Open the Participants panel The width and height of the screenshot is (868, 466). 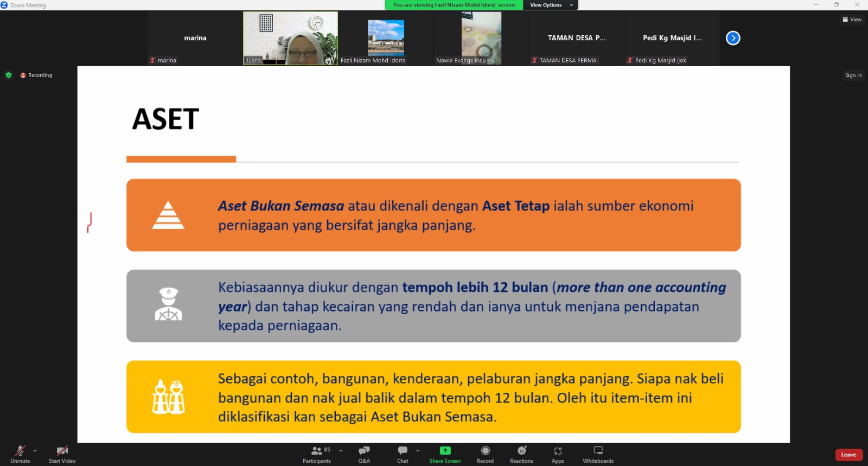pos(317,454)
